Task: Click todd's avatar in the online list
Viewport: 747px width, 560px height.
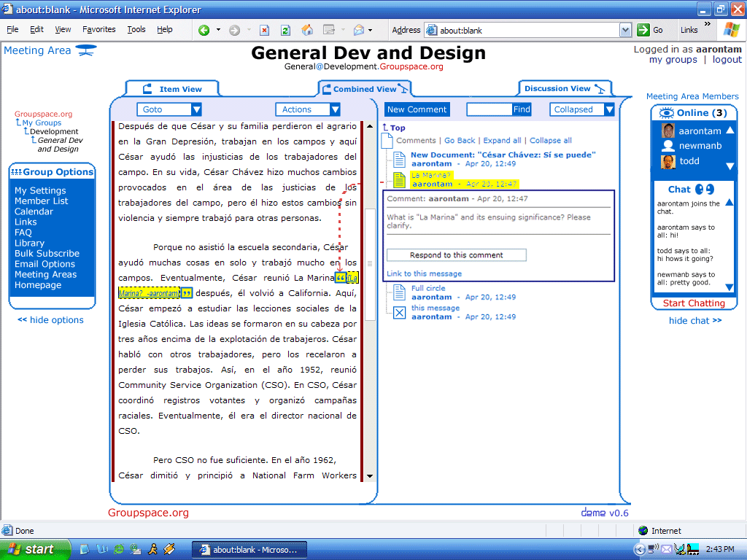Action: 667,161
